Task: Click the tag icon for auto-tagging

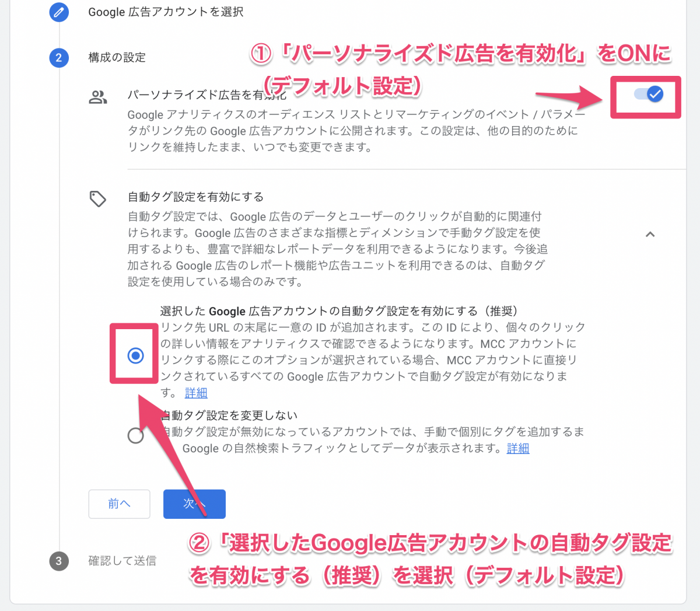Action: 98,199
